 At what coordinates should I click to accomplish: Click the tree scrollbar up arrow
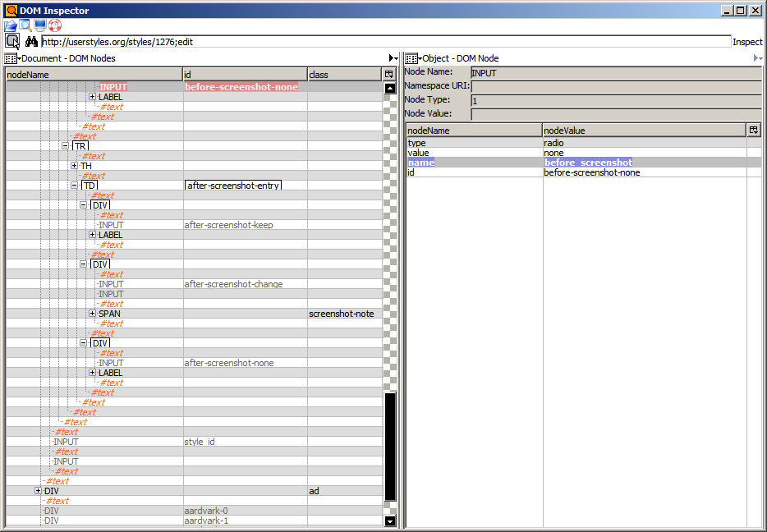[x=390, y=88]
